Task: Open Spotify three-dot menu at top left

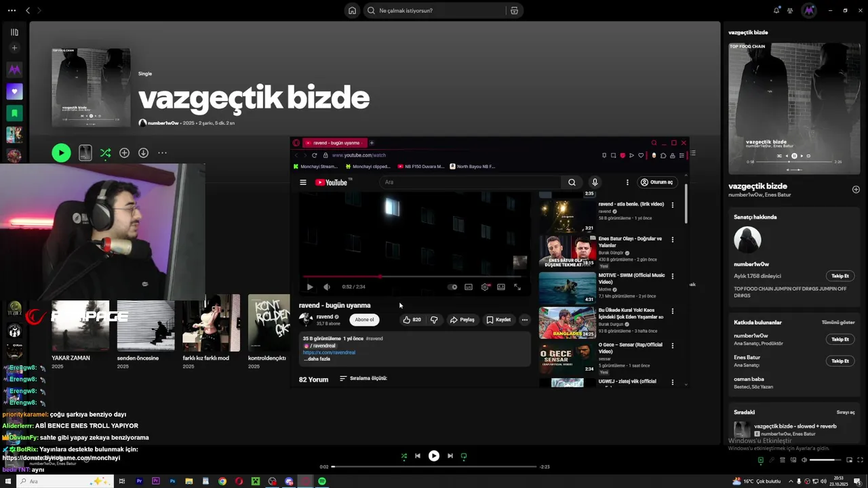Action: [12, 10]
